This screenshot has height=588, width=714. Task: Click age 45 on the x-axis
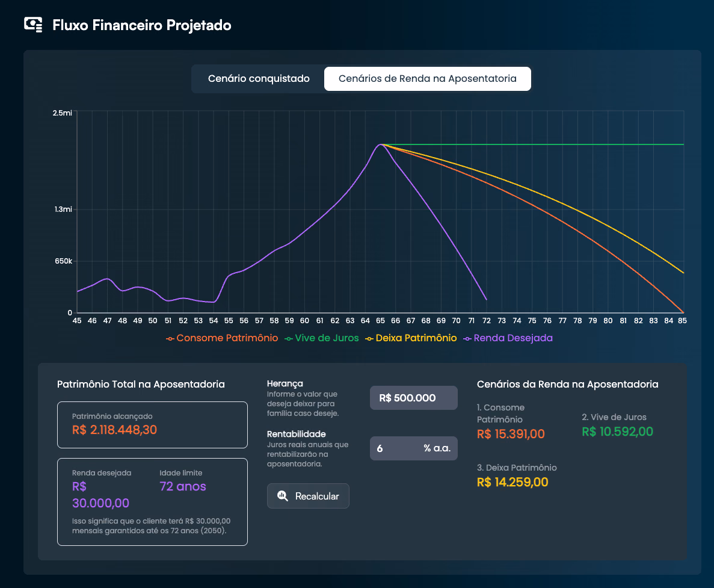pyautogui.click(x=77, y=321)
